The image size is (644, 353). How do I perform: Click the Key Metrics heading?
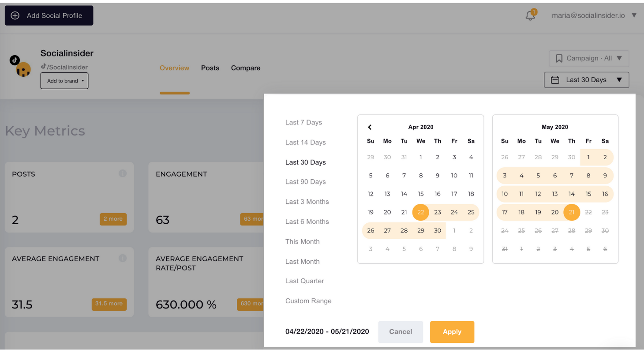[45, 131]
